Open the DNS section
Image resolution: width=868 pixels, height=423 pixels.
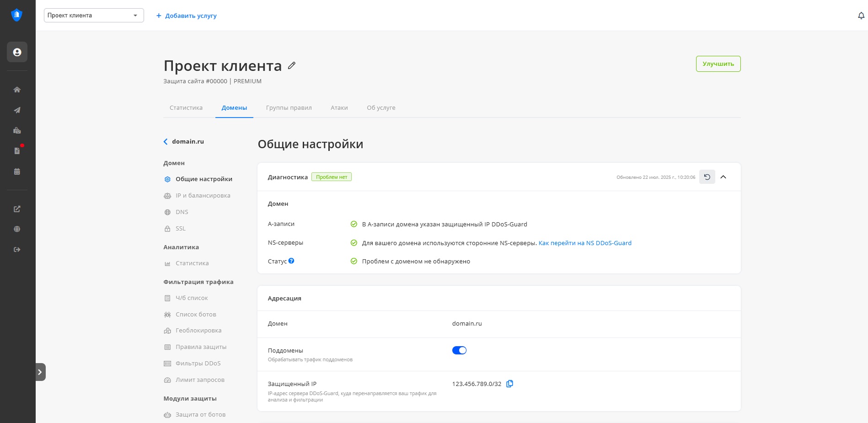(176, 212)
